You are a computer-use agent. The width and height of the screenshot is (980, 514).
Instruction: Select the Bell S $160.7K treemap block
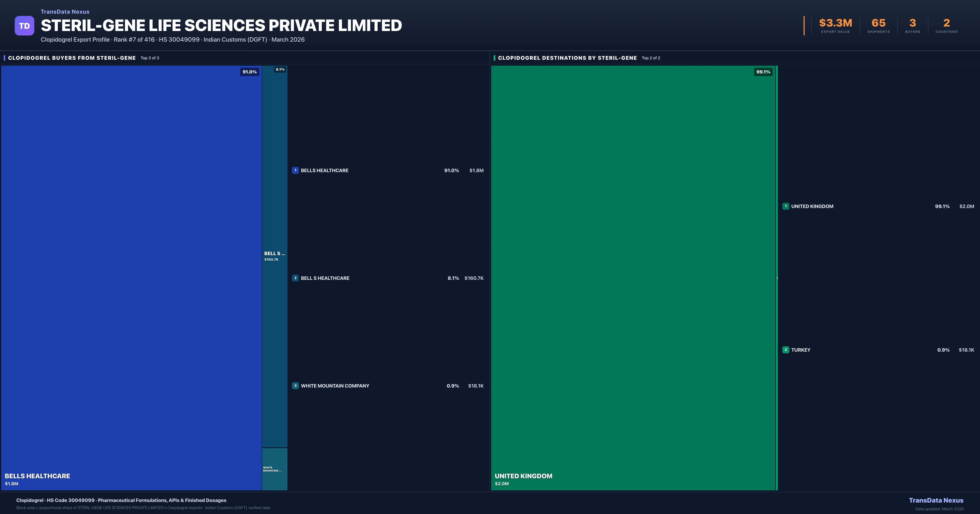(x=274, y=256)
